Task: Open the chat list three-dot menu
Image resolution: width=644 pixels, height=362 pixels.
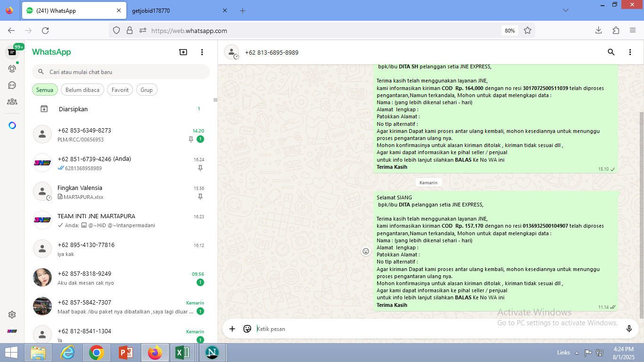Action: (x=202, y=52)
